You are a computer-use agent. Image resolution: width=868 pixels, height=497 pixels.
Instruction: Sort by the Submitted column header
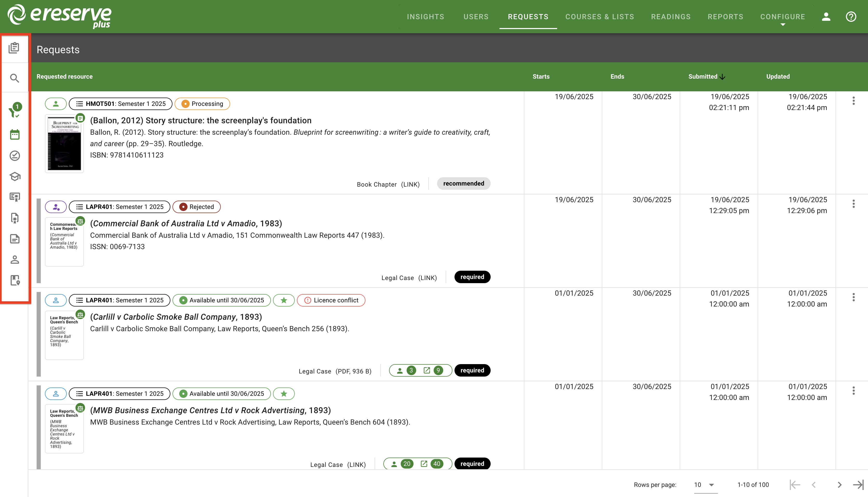[703, 77]
